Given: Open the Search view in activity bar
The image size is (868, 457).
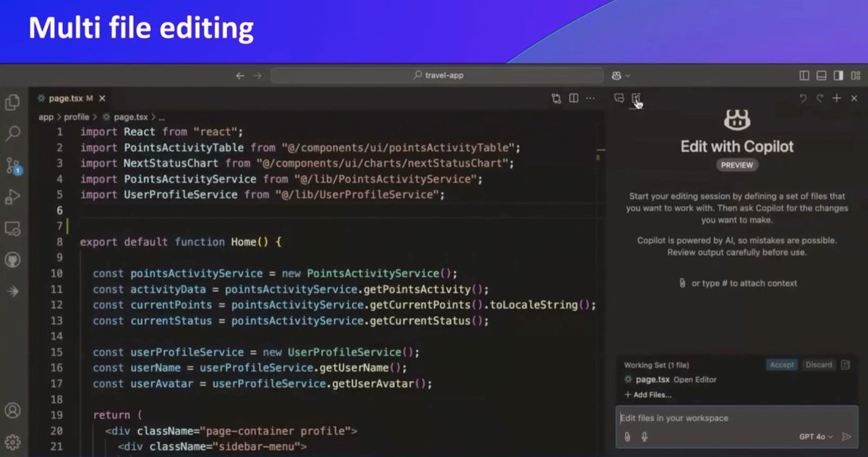Looking at the screenshot, I should (x=12, y=134).
